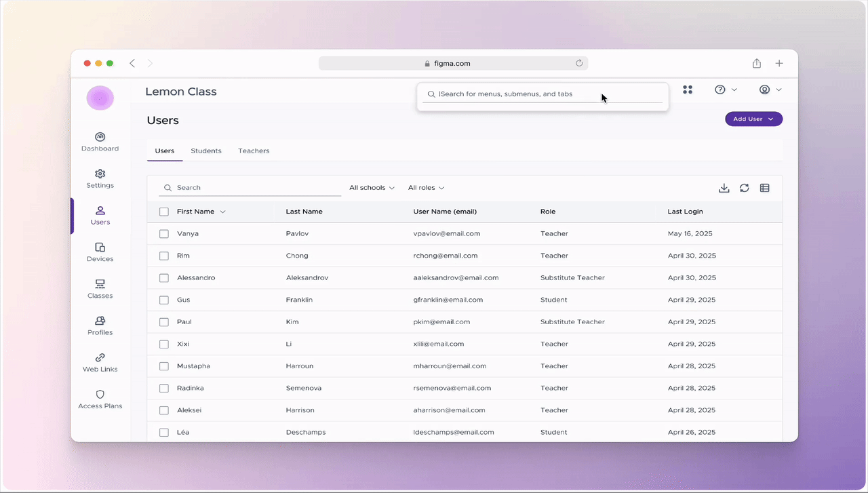Refresh the user list with the refresh icon
868x493 pixels.
[745, 188]
